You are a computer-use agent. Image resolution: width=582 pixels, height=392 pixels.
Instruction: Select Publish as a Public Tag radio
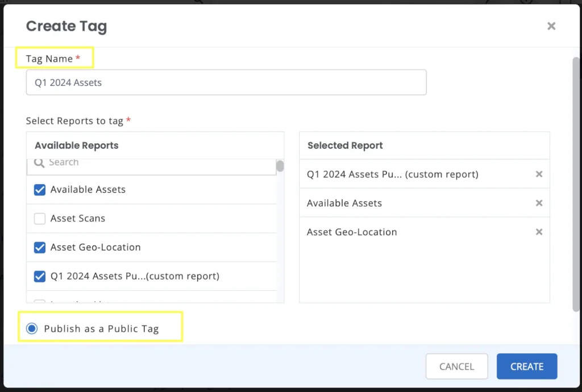click(32, 328)
